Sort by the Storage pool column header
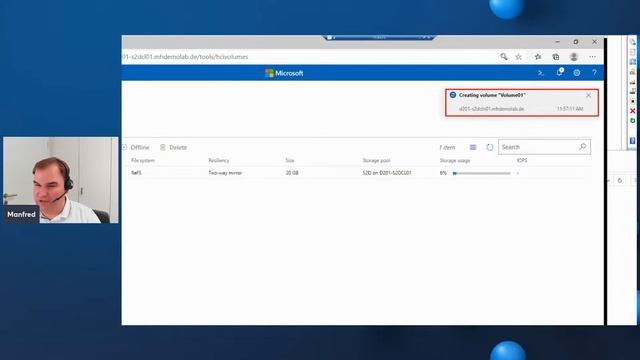This screenshot has width=640, height=360. point(376,160)
